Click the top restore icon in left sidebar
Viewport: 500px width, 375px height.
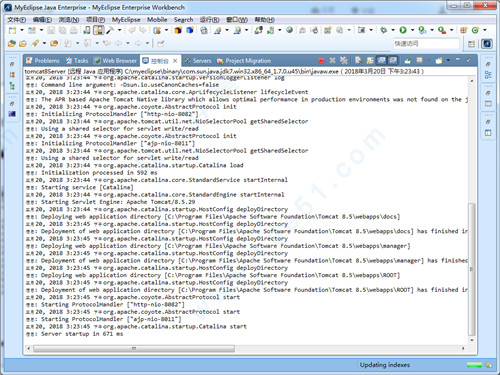point(12,64)
